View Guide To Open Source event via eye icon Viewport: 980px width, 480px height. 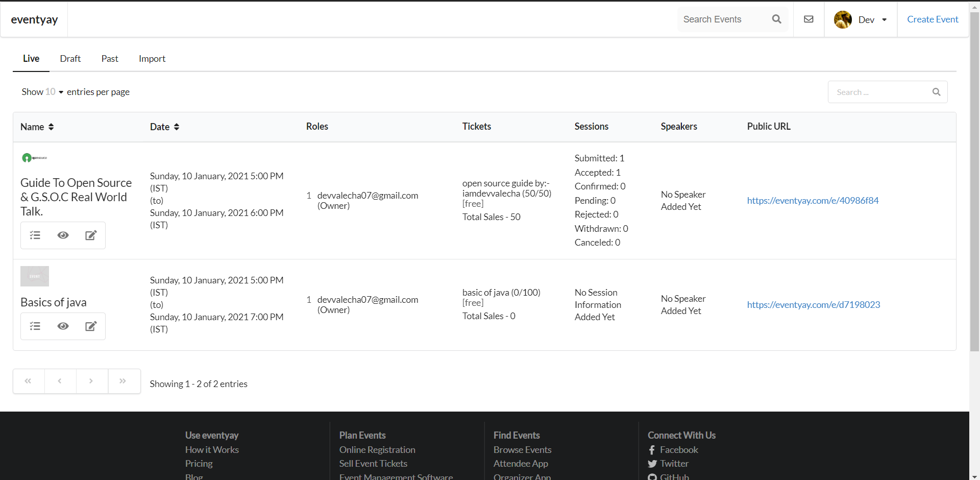pyautogui.click(x=63, y=235)
